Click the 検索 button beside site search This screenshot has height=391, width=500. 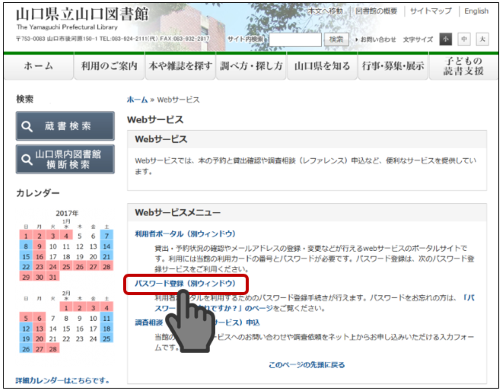click(x=336, y=39)
